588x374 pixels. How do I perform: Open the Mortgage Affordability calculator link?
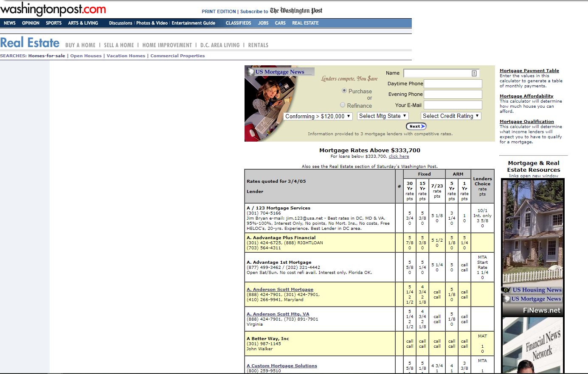(x=526, y=96)
